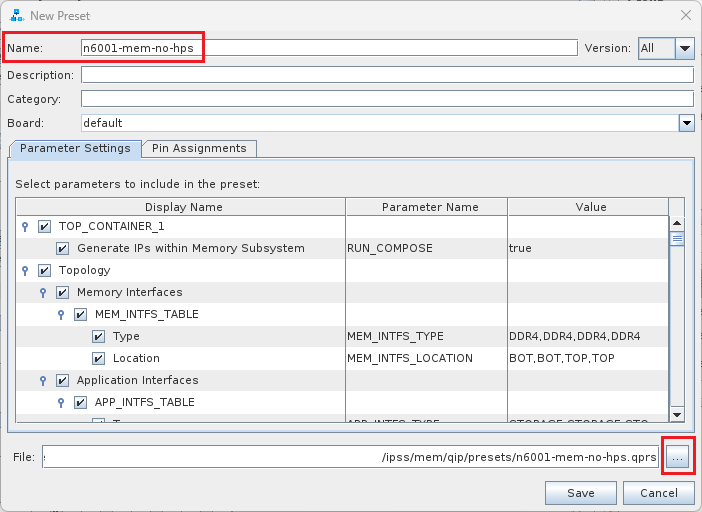Image resolution: width=702 pixels, height=512 pixels.
Task: Collapse the MEM_INTFS_TABLE node handle
Action: tap(61, 314)
